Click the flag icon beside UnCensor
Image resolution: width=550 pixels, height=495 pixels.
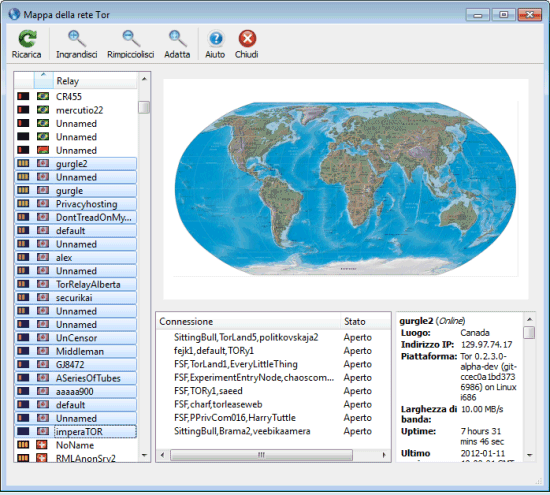tap(43, 337)
